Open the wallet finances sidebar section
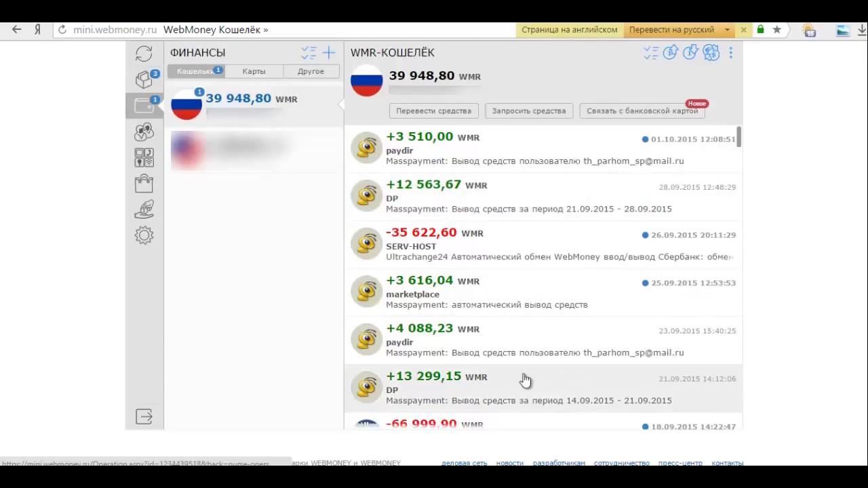 (x=144, y=105)
